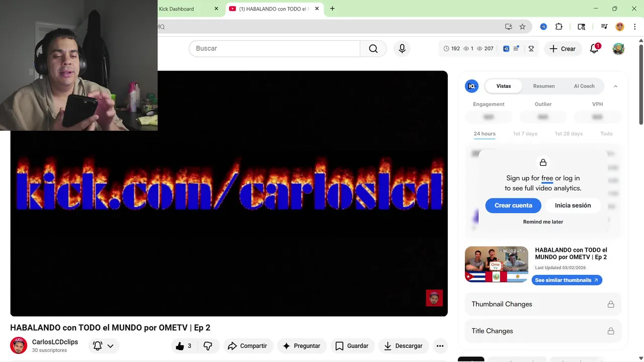Click the channel watermark on video
The width and height of the screenshot is (644, 362).
tap(434, 298)
